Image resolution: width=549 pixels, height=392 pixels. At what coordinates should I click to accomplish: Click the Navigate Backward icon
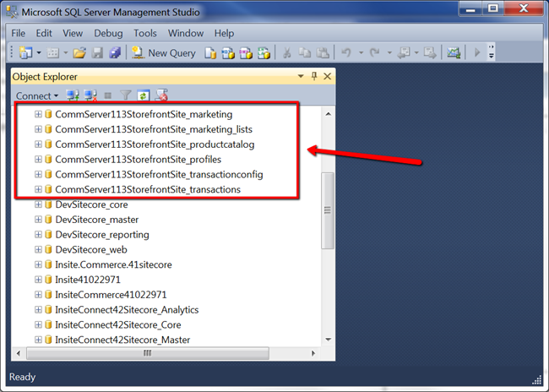[x=405, y=53]
